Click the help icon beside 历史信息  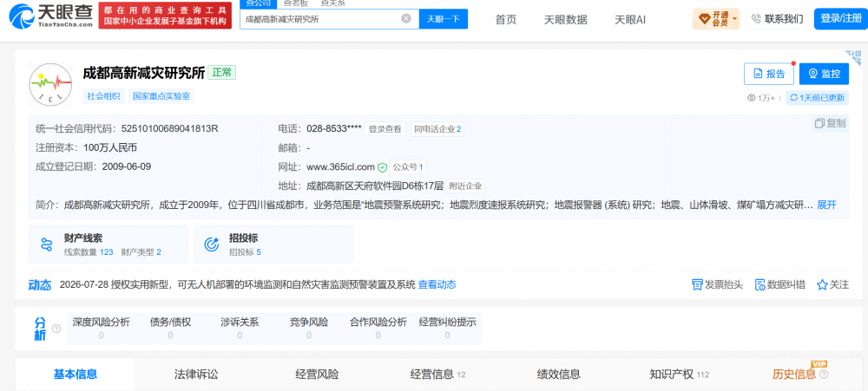coord(824,375)
